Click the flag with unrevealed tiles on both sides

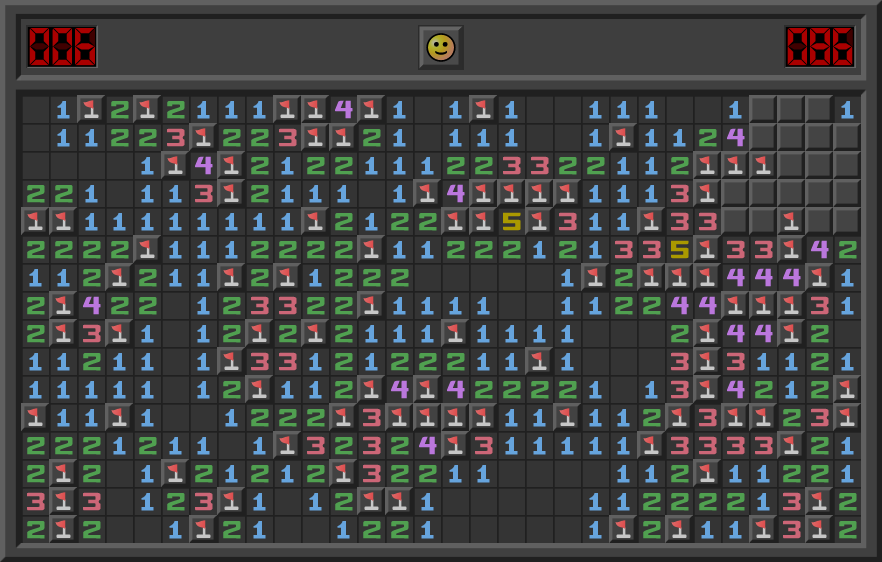pos(792,221)
